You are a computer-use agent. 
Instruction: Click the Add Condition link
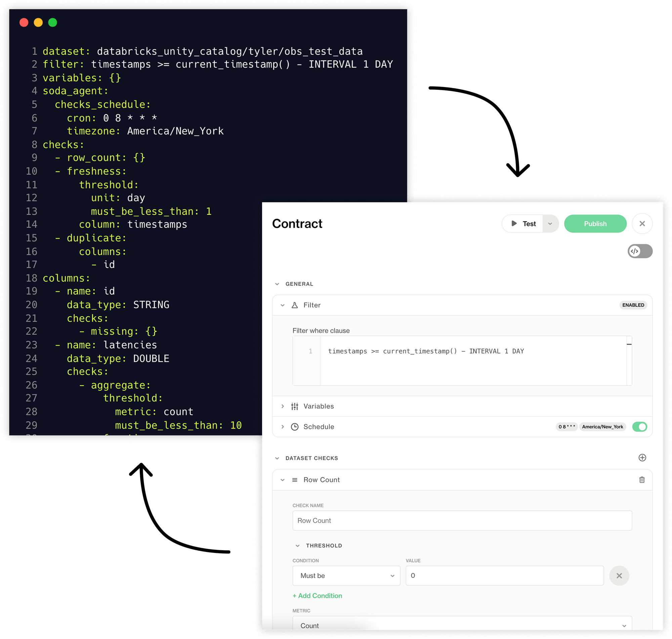coord(317,596)
